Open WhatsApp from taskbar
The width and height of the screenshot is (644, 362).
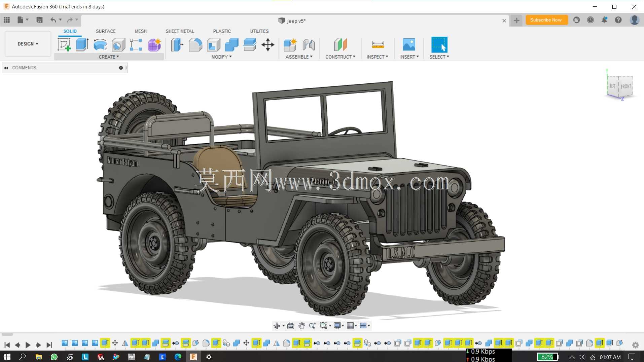[54, 357]
